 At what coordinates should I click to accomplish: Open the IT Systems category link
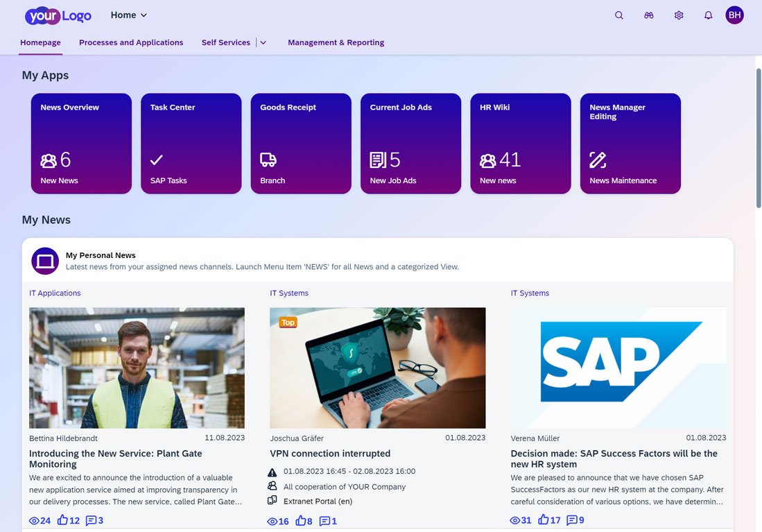pyautogui.click(x=289, y=293)
